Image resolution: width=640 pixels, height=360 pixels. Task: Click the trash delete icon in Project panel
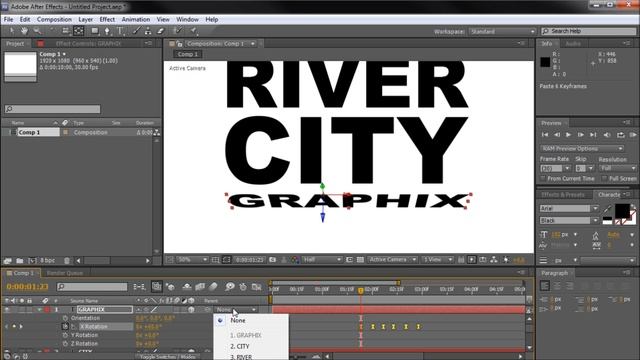(67, 260)
